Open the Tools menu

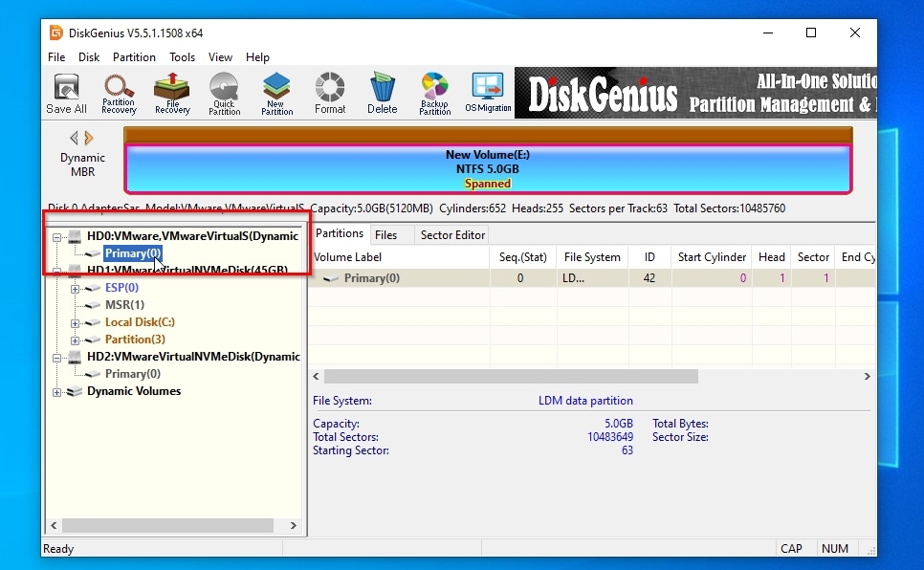[182, 57]
